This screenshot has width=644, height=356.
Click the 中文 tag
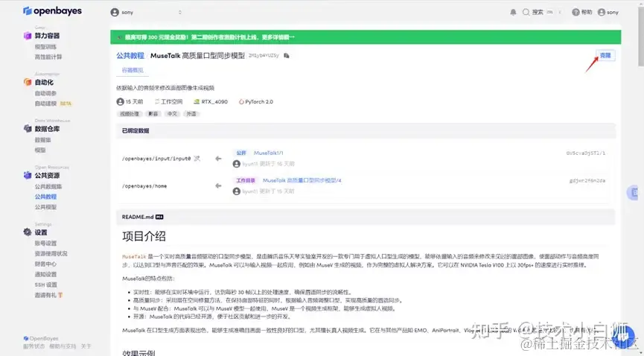point(172,114)
